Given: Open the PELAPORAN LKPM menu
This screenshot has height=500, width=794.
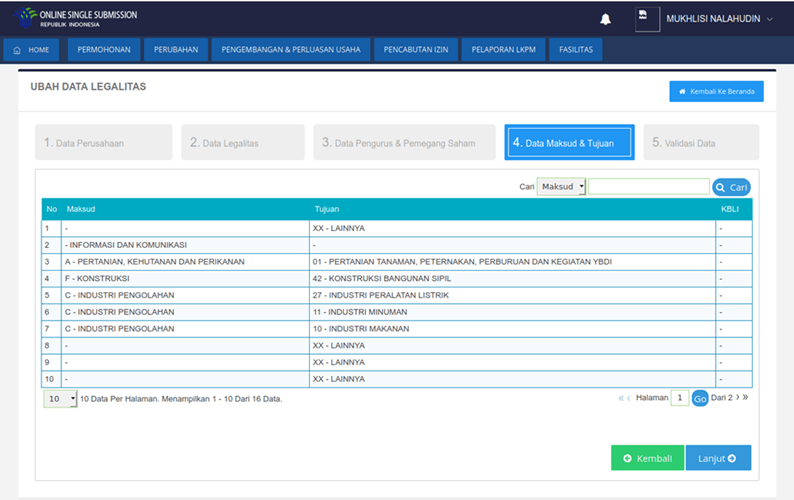Looking at the screenshot, I should tap(503, 50).
